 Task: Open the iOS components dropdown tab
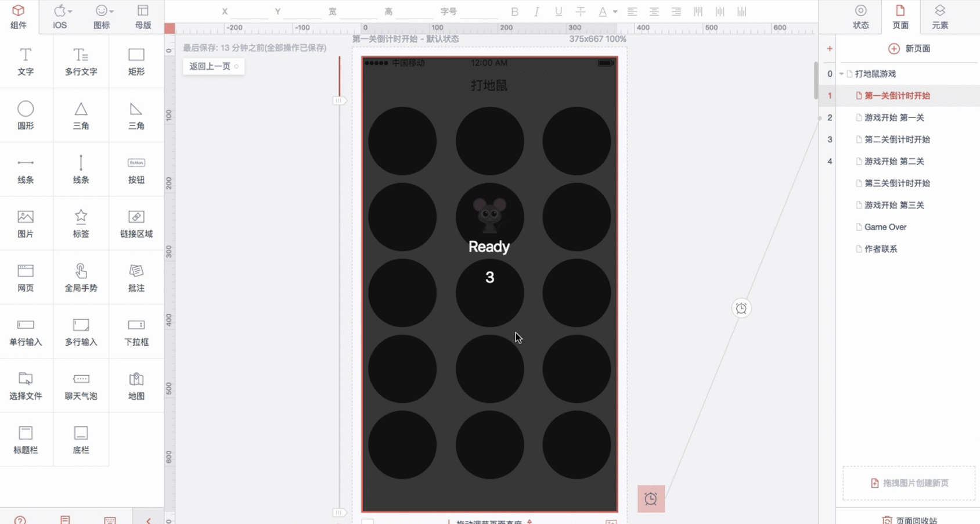pyautogui.click(x=60, y=16)
